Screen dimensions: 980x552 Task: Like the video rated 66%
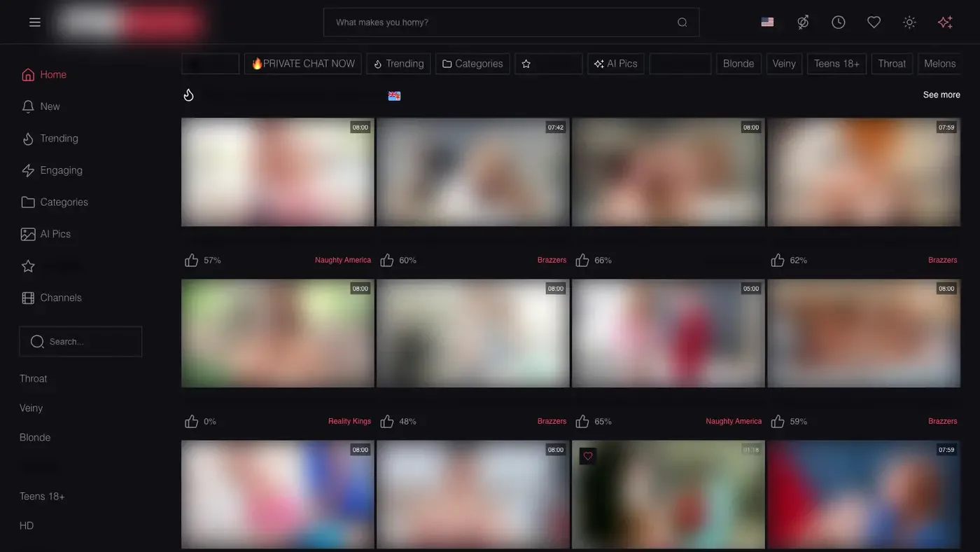click(x=582, y=260)
